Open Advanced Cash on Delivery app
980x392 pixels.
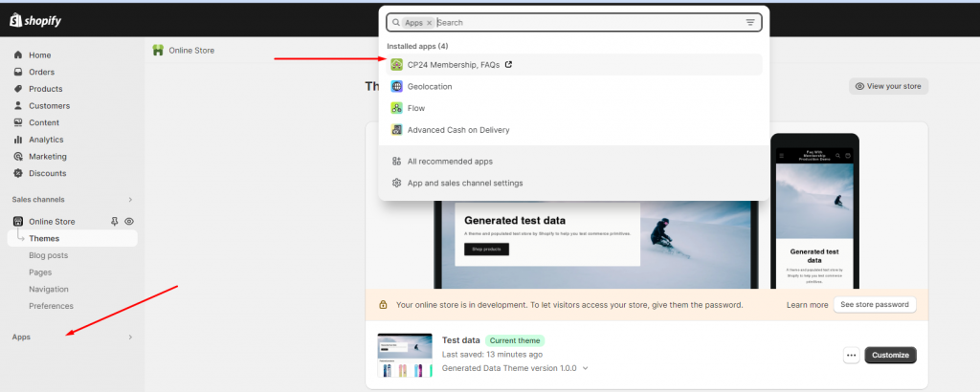pyautogui.click(x=574, y=130)
